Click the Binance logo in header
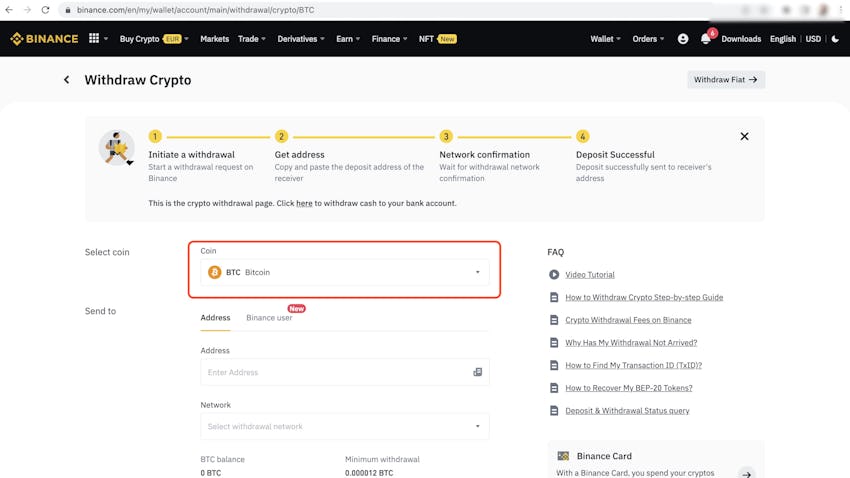Image resolution: width=850 pixels, height=478 pixels. point(44,39)
